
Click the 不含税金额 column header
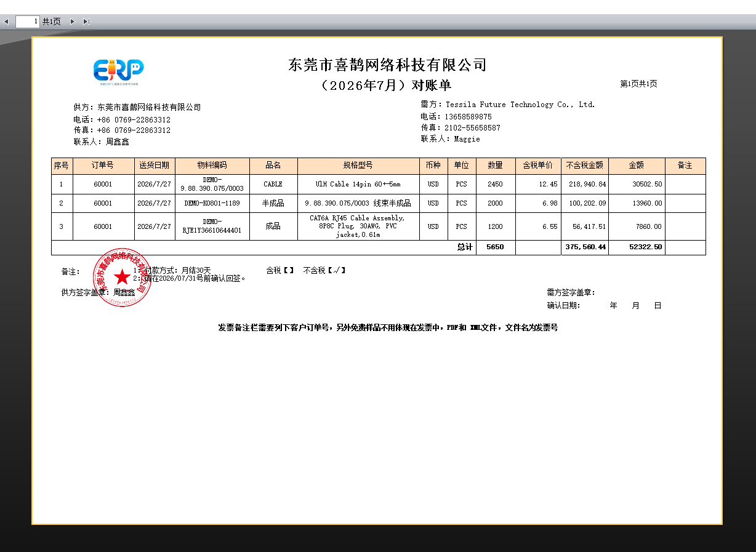pyautogui.click(x=585, y=166)
